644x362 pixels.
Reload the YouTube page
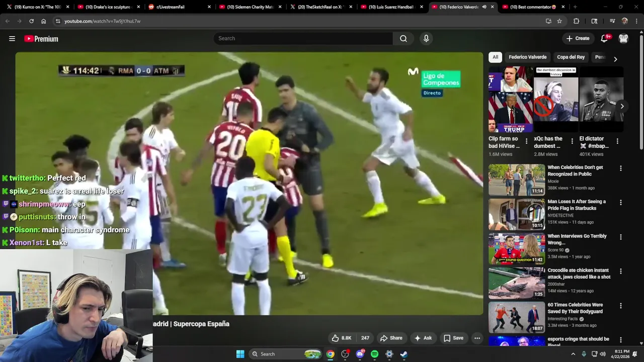point(31,21)
